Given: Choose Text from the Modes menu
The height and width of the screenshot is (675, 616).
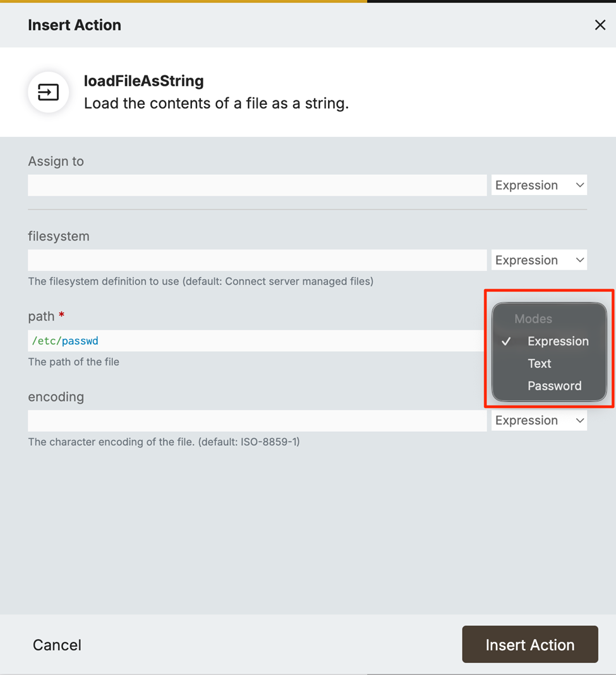Looking at the screenshot, I should (x=540, y=364).
